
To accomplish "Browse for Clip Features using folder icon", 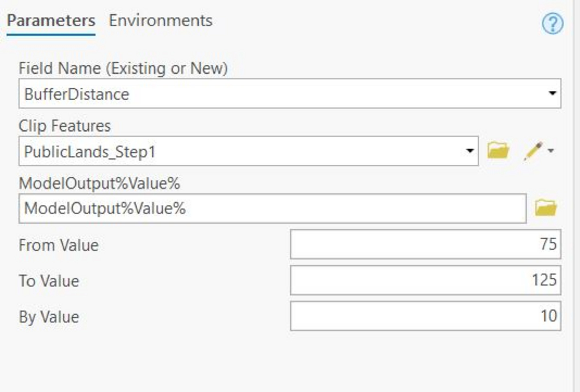I will [498, 151].
